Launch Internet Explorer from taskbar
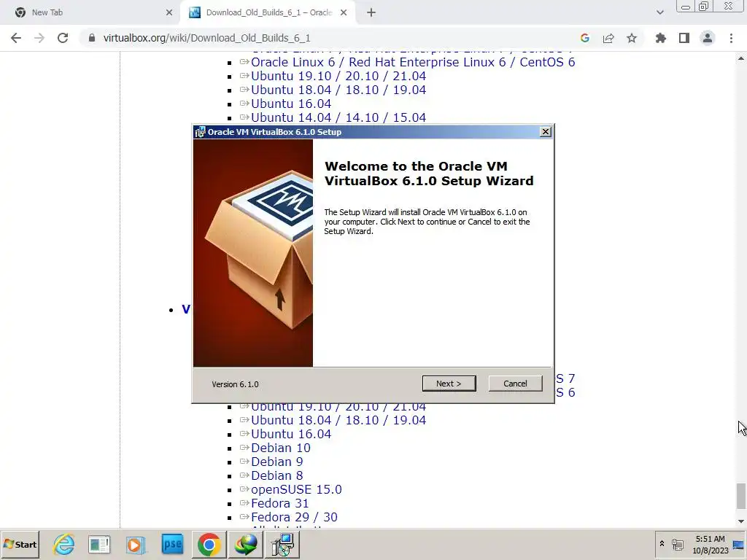This screenshot has height=560, width=747. click(x=64, y=544)
